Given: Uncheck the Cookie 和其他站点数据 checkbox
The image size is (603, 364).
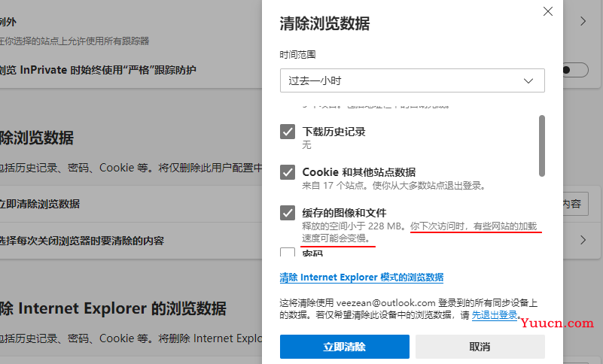Looking at the screenshot, I should [288, 172].
